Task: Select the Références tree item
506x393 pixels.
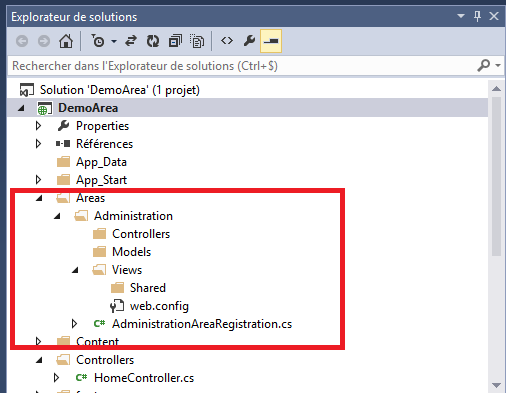Action: point(104,144)
